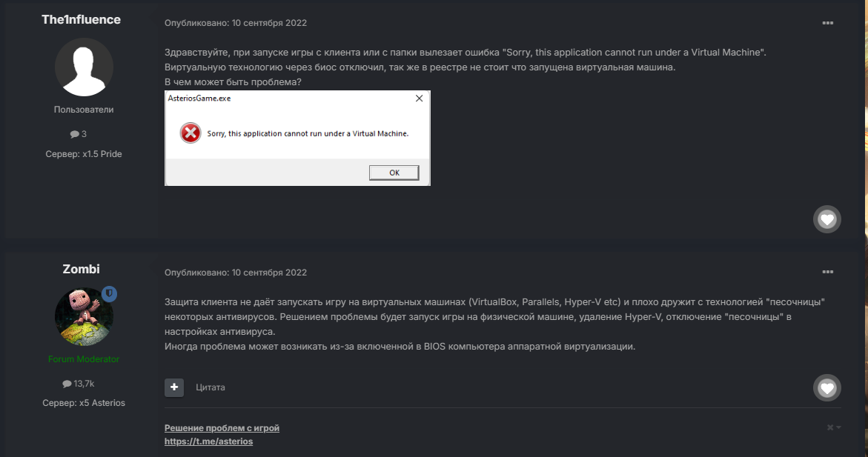Open options menu for Zombi's post
The height and width of the screenshot is (457, 868).
(x=827, y=273)
